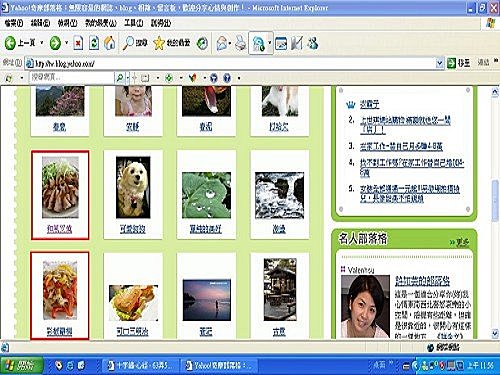Click the second toolbar search text box

point(71,78)
